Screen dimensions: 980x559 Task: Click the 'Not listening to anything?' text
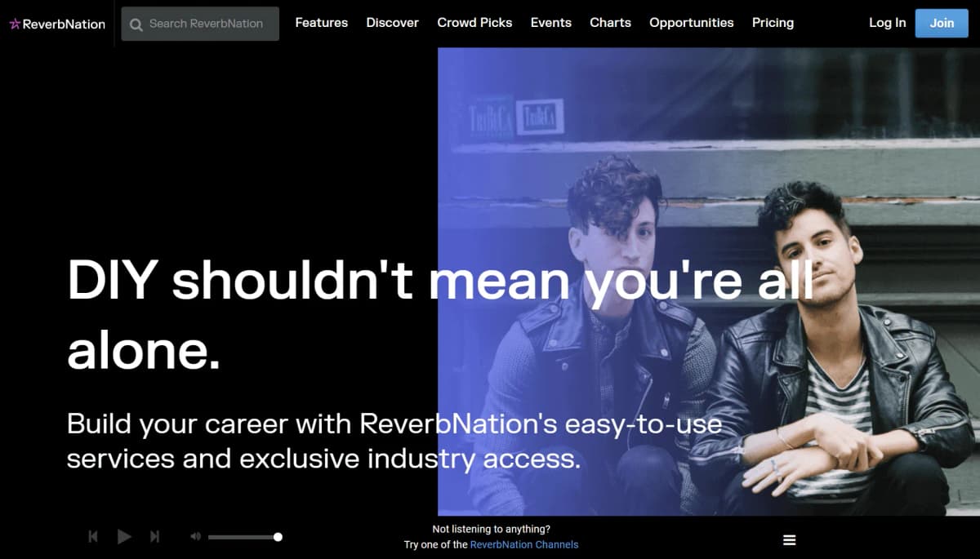point(492,530)
